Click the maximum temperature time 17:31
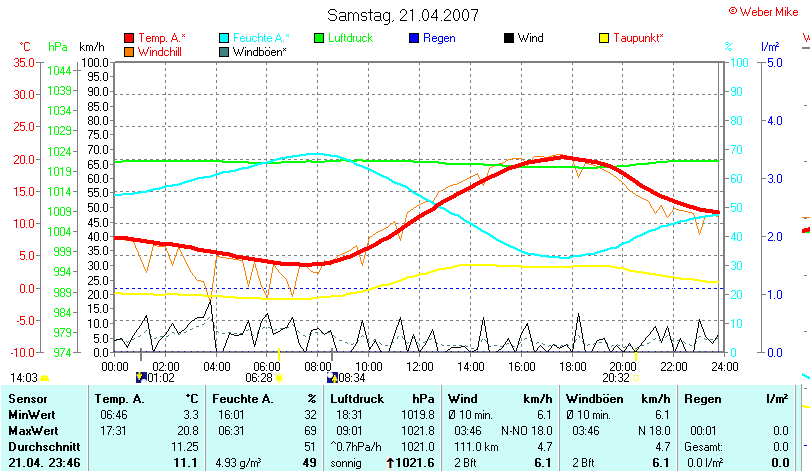 113,431
